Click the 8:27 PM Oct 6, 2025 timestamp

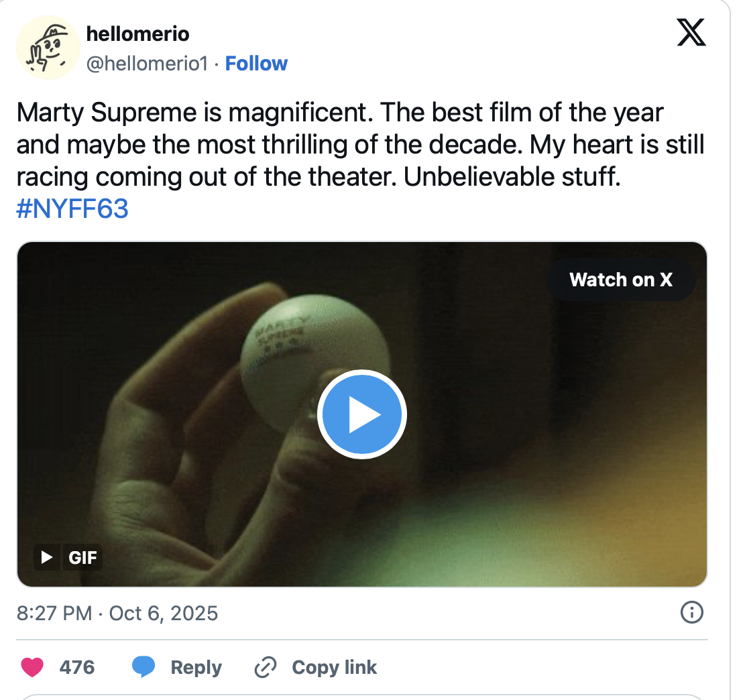pos(117,613)
